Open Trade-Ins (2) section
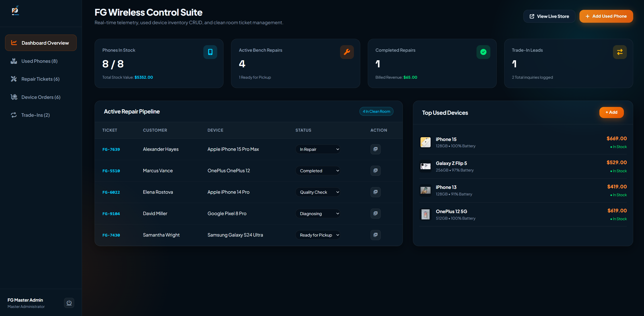Image resolution: width=644 pixels, height=316 pixels. 41,115
